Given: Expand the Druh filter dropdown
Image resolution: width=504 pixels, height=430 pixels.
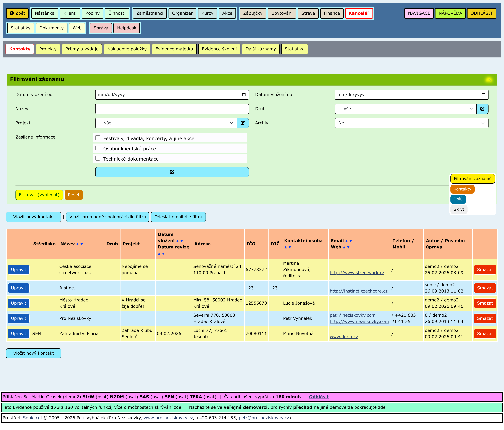Looking at the screenshot, I should click(x=405, y=109).
